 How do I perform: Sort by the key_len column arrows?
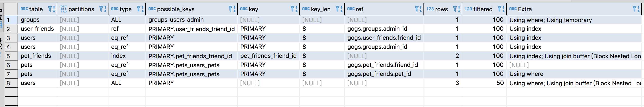tap(342, 9)
